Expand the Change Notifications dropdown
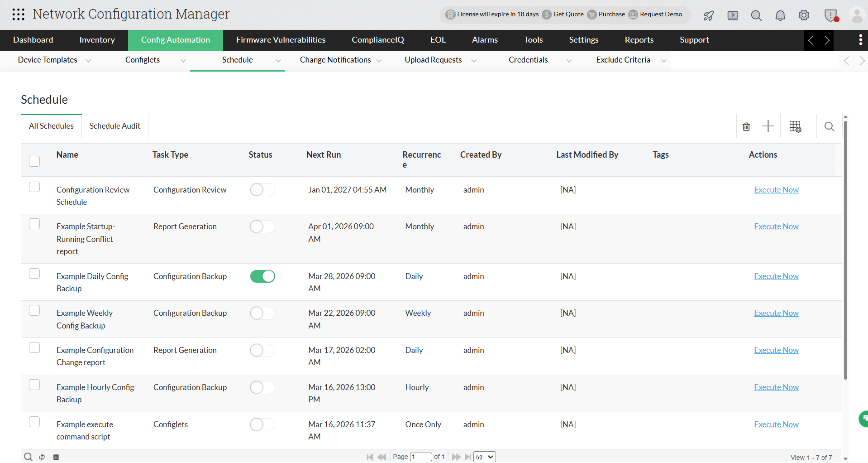The height and width of the screenshot is (463, 868). pyautogui.click(x=379, y=60)
